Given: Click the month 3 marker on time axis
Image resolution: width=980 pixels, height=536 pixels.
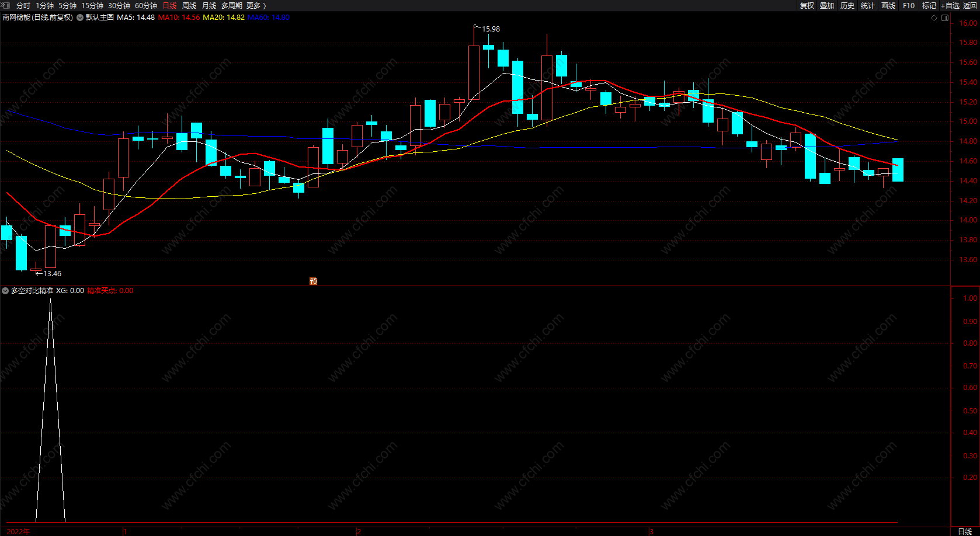Looking at the screenshot, I should [x=651, y=532].
